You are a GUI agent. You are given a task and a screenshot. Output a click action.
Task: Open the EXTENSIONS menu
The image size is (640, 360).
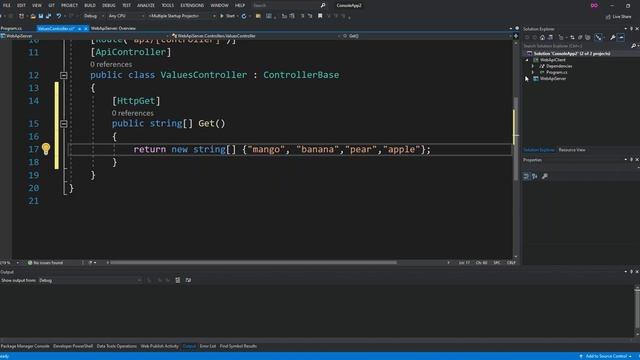pyautogui.click(x=192, y=5)
